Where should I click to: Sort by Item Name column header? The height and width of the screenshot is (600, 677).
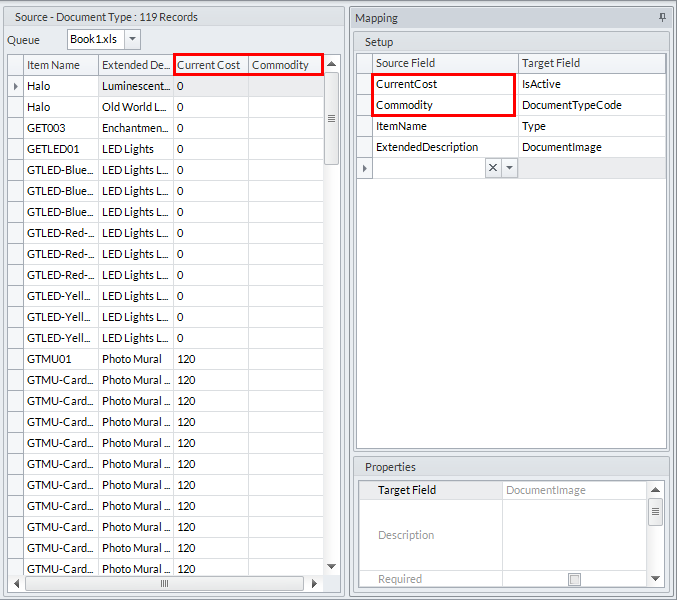(60, 65)
